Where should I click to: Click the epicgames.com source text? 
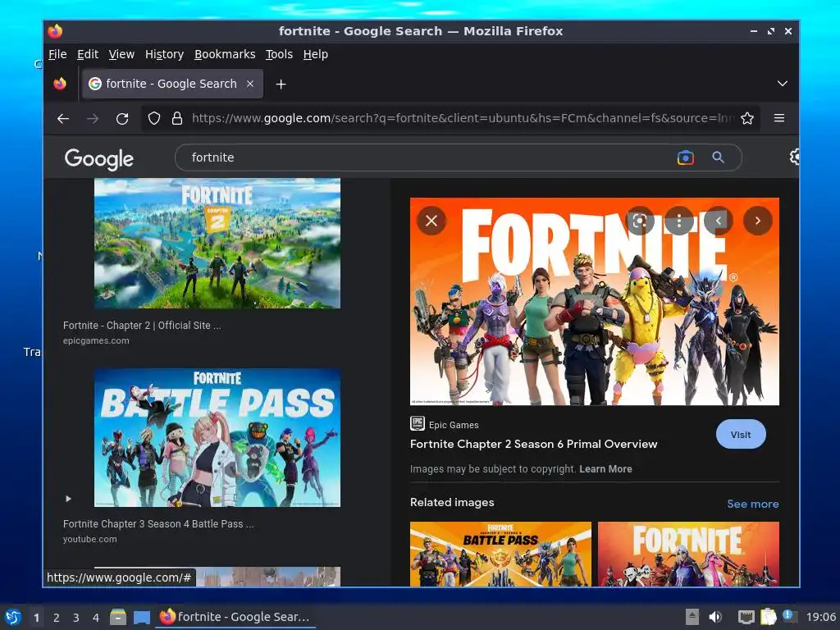click(96, 340)
